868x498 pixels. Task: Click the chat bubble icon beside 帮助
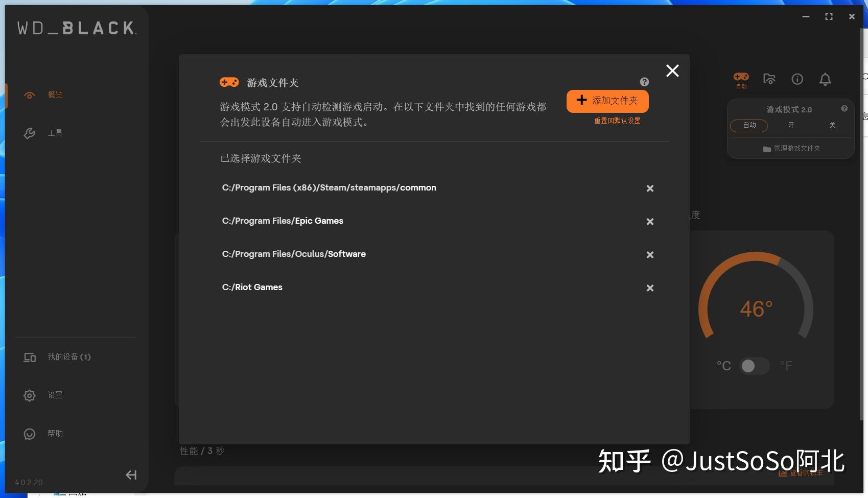[x=30, y=434]
